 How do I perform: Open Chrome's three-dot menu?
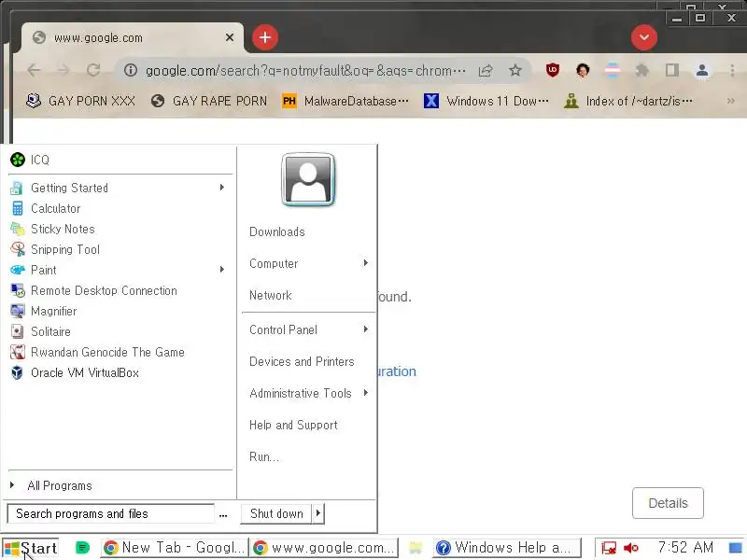coord(732,71)
